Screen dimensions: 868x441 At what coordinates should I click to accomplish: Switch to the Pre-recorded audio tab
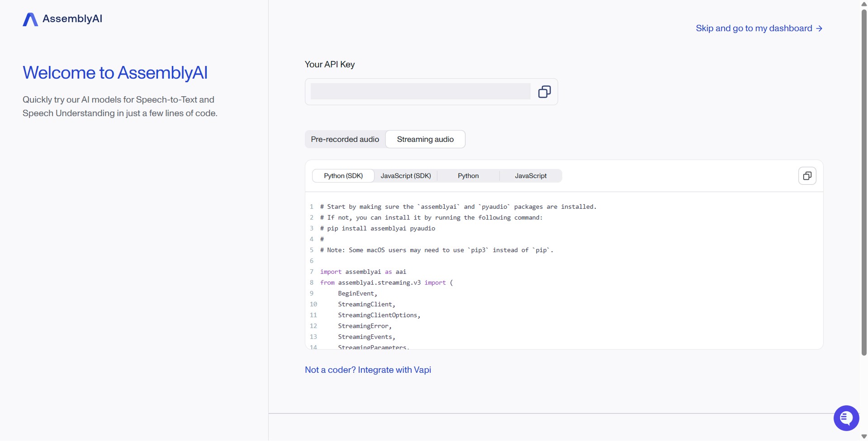(345, 139)
